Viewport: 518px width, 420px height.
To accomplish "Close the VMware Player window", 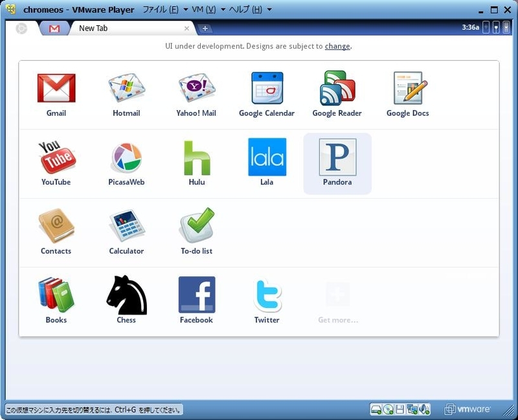I will tap(508, 10).
